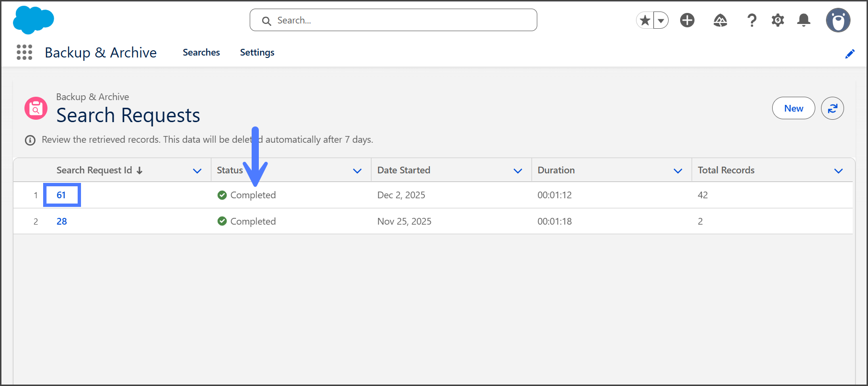This screenshot has height=386, width=868.
Task: Open search request 28
Action: tap(62, 221)
